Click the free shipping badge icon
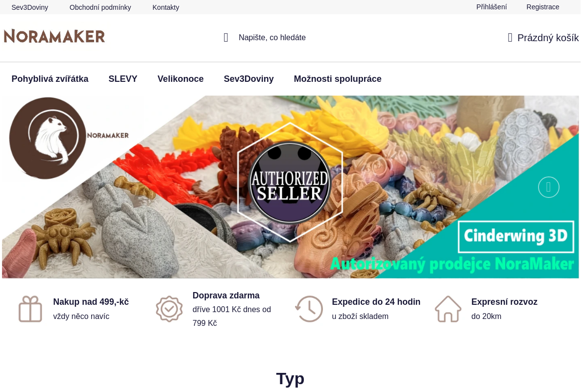This screenshot has width=588, height=392. [169, 309]
